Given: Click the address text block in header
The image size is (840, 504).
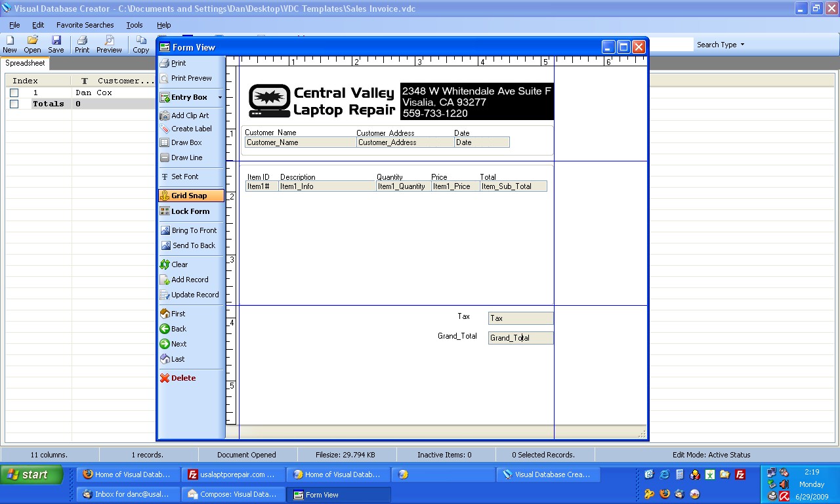Looking at the screenshot, I should click(x=477, y=102).
